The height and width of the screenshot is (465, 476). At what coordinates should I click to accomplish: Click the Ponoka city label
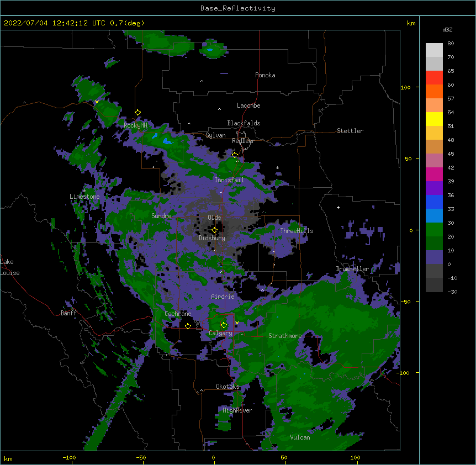click(265, 75)
